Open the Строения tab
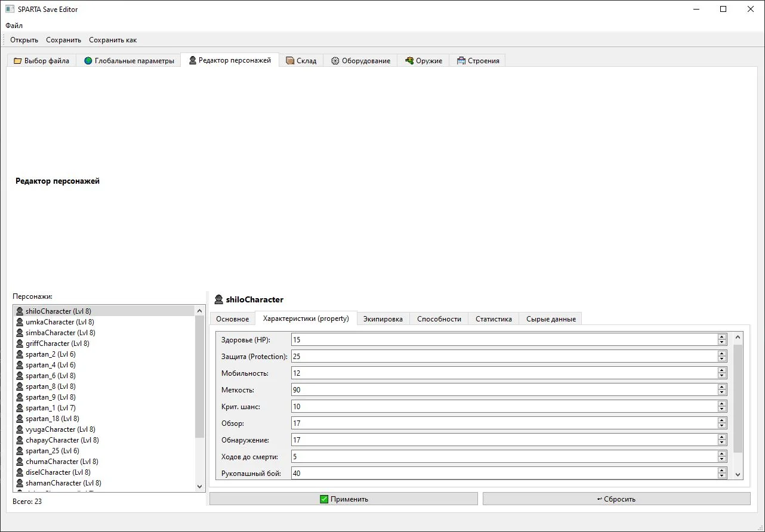This screenshot has height=532, width=765. (477, 60)
